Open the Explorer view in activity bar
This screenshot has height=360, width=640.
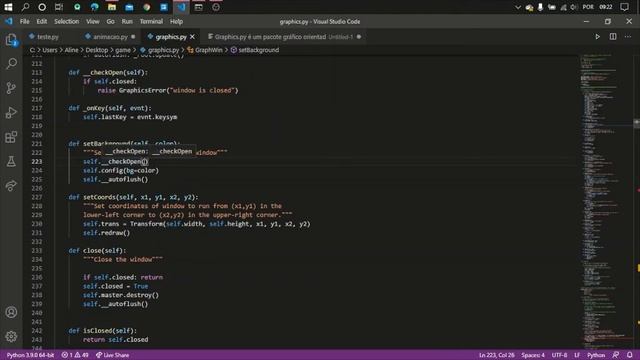(11, 40)
